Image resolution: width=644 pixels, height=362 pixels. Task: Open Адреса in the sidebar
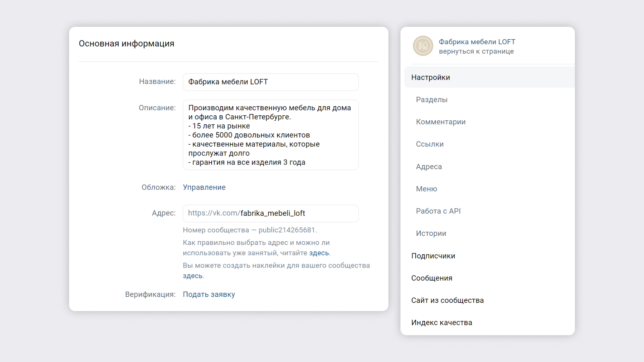(x=429, y=167)
